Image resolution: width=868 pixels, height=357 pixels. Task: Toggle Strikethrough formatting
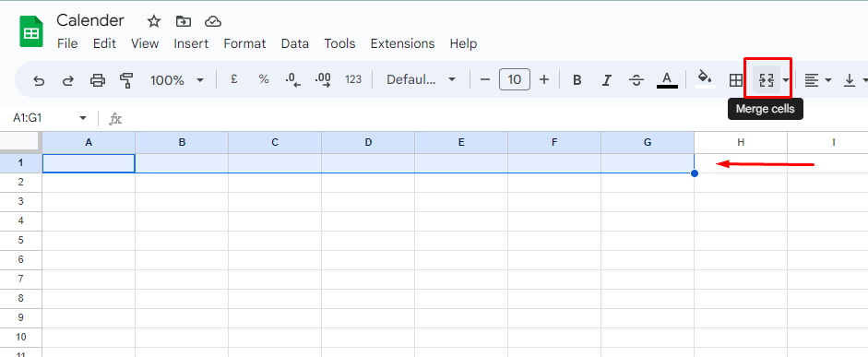click(636, 80)
